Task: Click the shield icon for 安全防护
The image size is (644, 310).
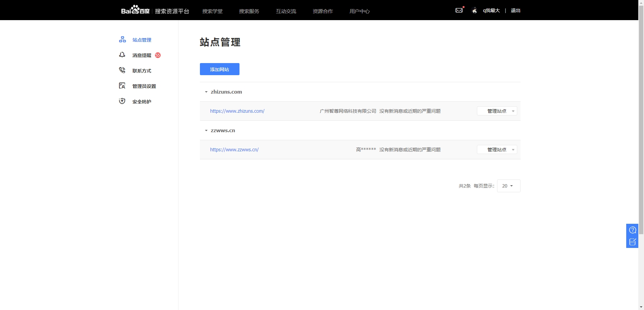Action: pyautogui.click(x=122, y=101)
